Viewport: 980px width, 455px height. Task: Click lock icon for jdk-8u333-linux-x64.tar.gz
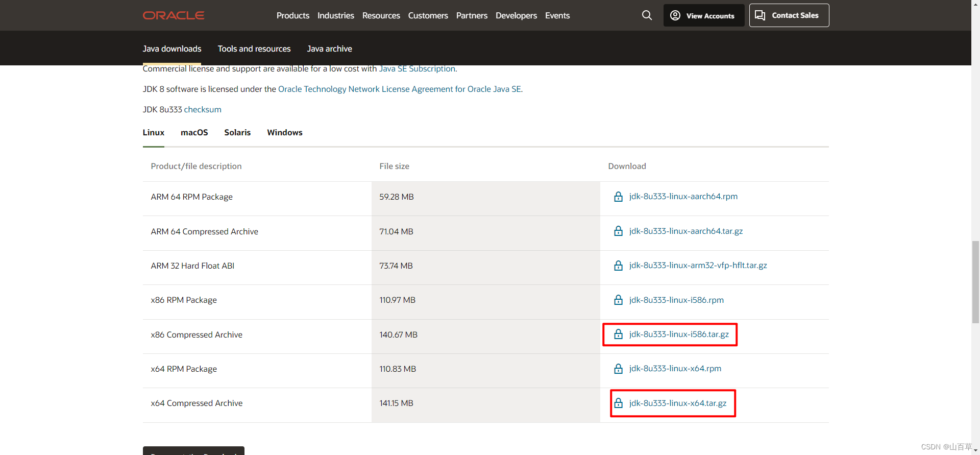[x=618, y=403]
